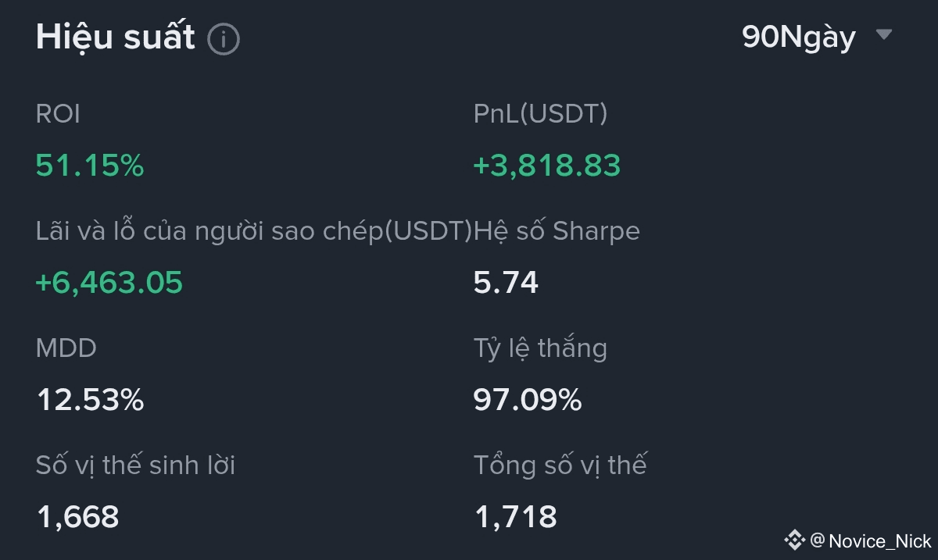The image size is (938, 560).
Task: Click the ROI label
Action: (59, 114)
